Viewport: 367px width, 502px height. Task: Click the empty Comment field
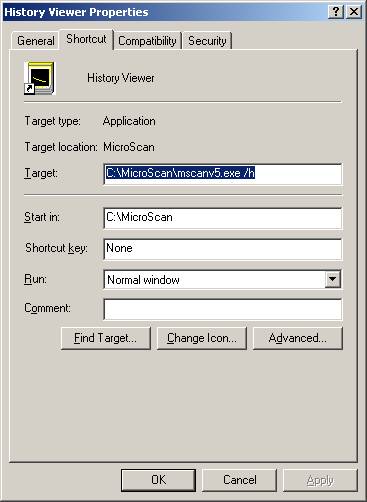222,309
